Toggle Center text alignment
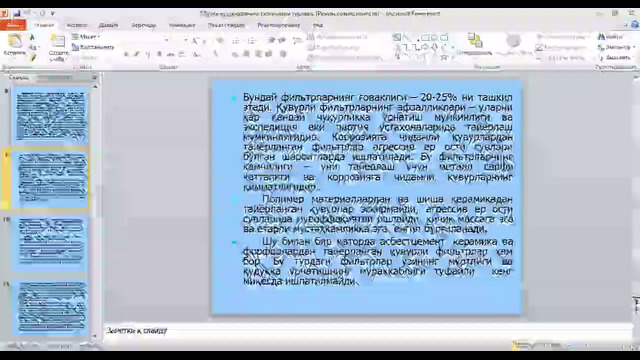Viewport: 640px width, 360px height. [247, 53]
